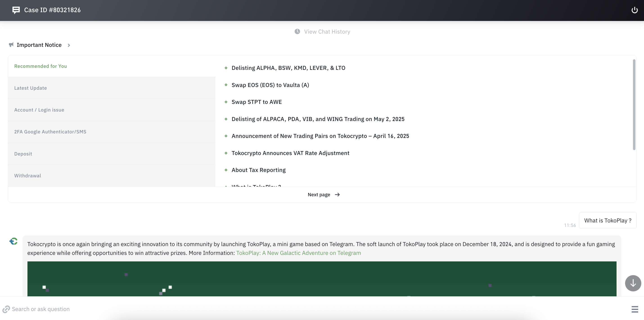This screenshot has height=320, width=644.
Task: Open Delisting ALPHA, BSW, KMD, LEVER, & LTO
Action: [x=288, y=68]
